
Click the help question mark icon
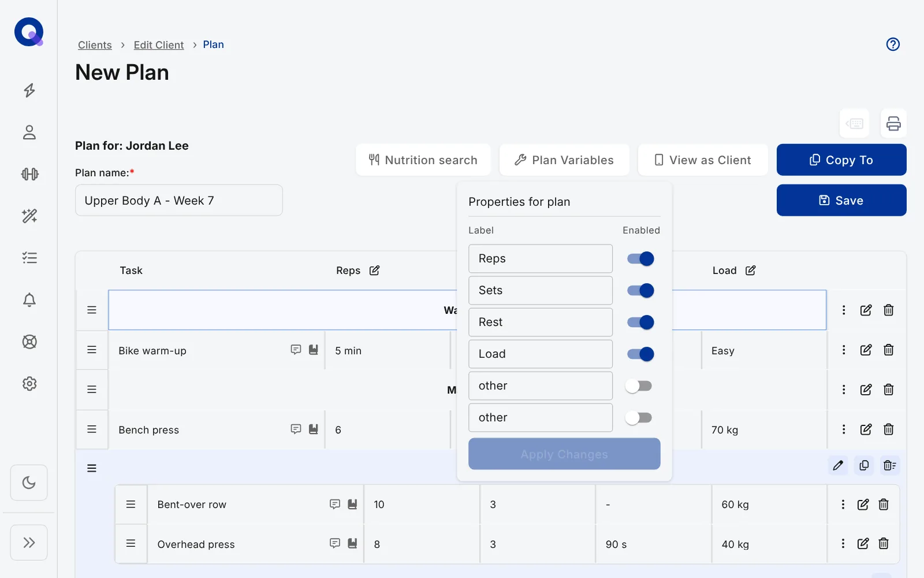(893, 45)
